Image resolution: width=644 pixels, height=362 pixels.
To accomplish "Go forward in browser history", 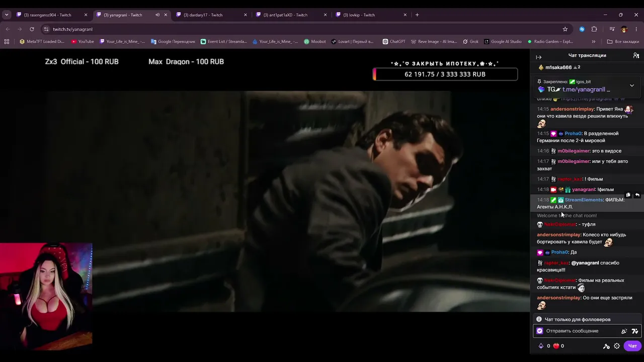I will pos(20,29).
